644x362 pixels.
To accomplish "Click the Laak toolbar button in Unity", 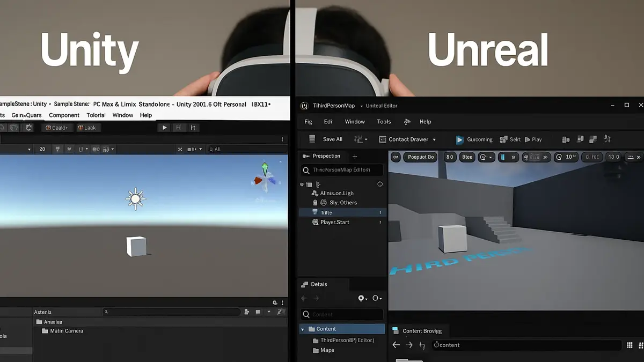I will (87, 128).
